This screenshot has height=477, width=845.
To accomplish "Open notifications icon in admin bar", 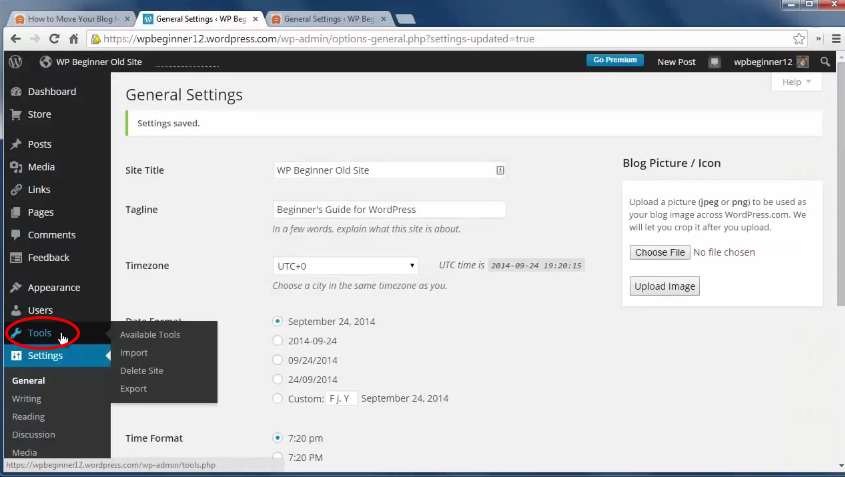I will (715, 62).
